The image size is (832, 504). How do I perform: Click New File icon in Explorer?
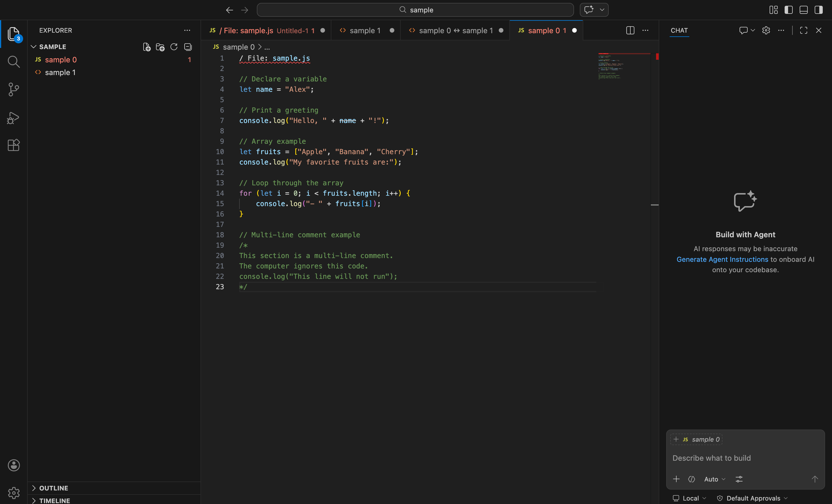coord(146,47)
